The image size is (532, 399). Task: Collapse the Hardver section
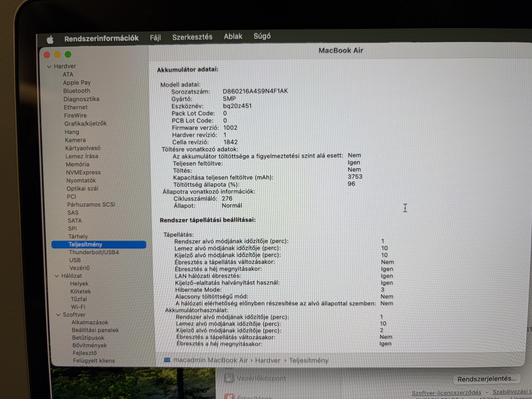point(49,66)
